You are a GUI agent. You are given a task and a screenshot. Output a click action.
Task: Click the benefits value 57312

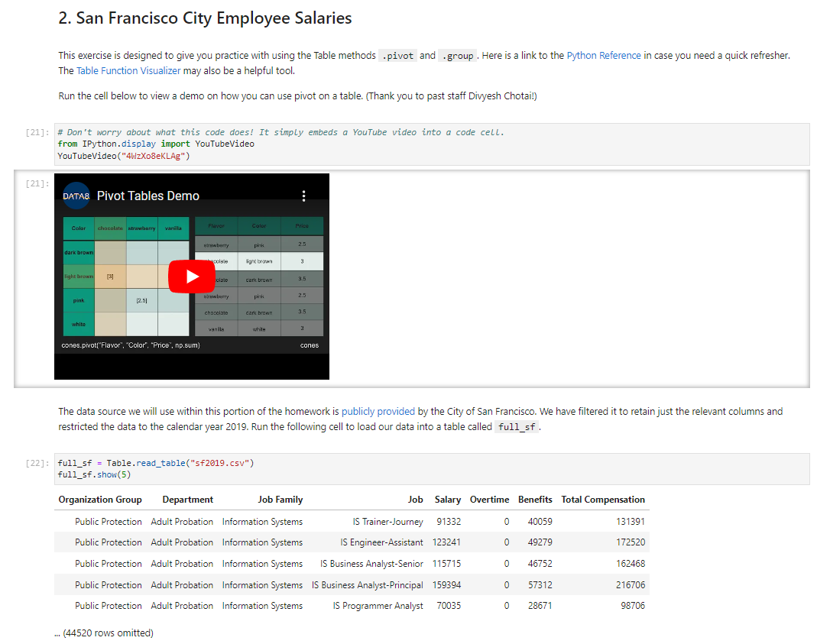[x=540, y=585]
